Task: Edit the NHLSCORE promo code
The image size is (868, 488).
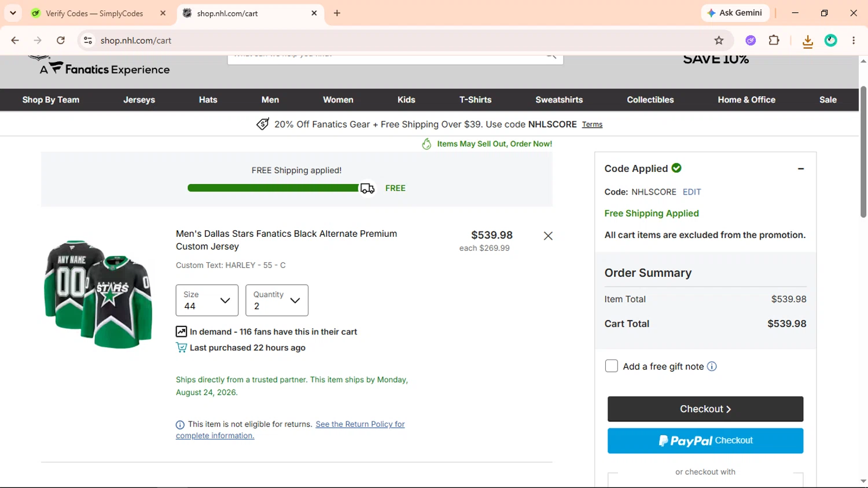Action: [692, 192]
